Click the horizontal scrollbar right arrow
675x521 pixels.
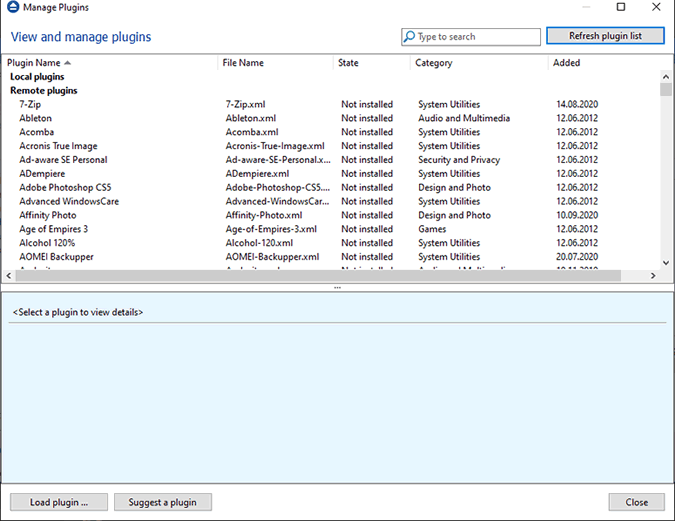pos(653,276)
